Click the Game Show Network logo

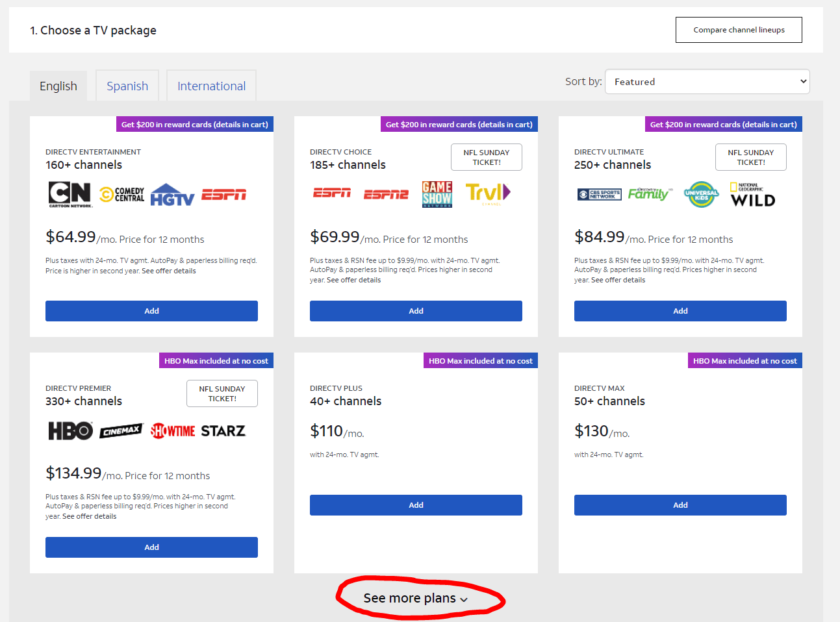click(437, 194)
